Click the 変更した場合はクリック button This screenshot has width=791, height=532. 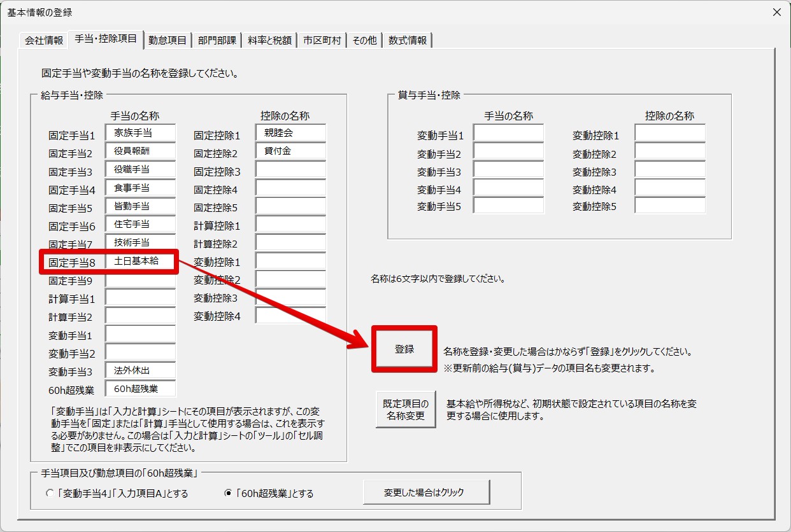click(426, 492)
